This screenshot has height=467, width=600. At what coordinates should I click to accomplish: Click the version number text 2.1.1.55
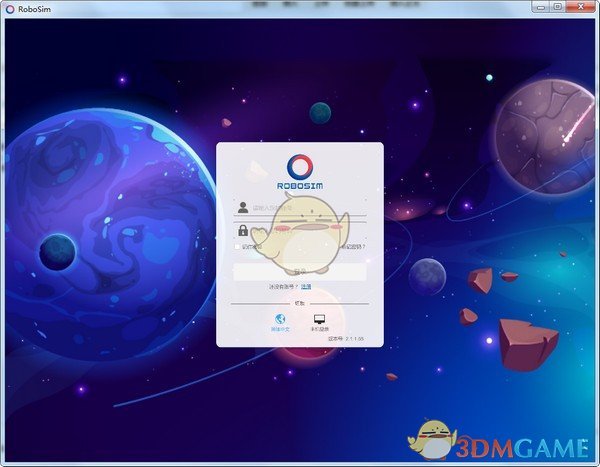355,339
